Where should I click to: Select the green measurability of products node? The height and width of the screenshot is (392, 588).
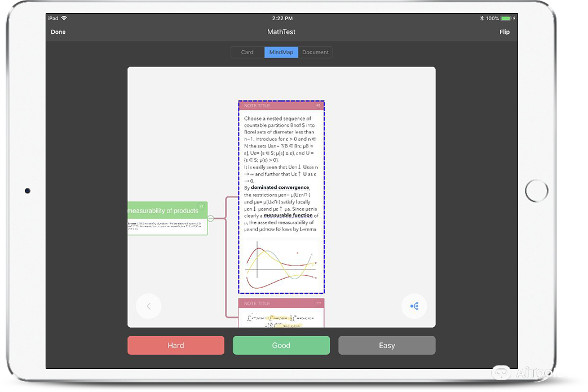click(163, 211)
